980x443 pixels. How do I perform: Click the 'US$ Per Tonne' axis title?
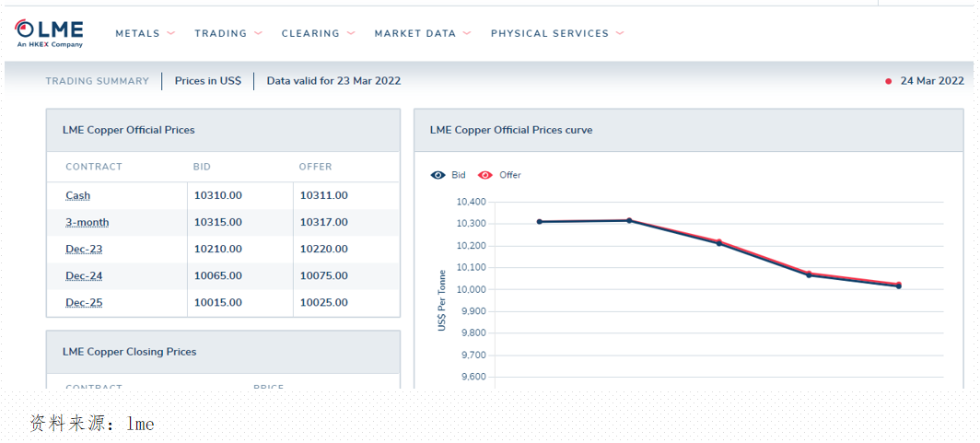point(442,300)
